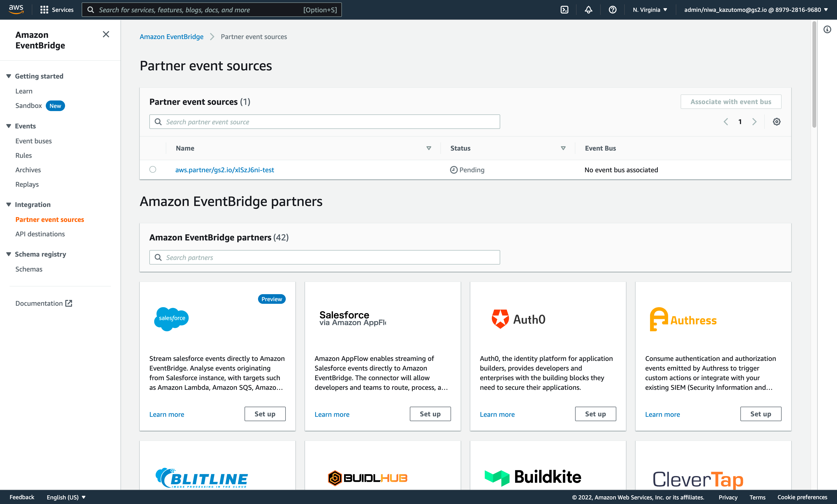Viewport: 837px width, 504px height.
Task: Open aws.partner/gs2.io/xlSzJ6ni-test event source
Action: click(225, 170)
